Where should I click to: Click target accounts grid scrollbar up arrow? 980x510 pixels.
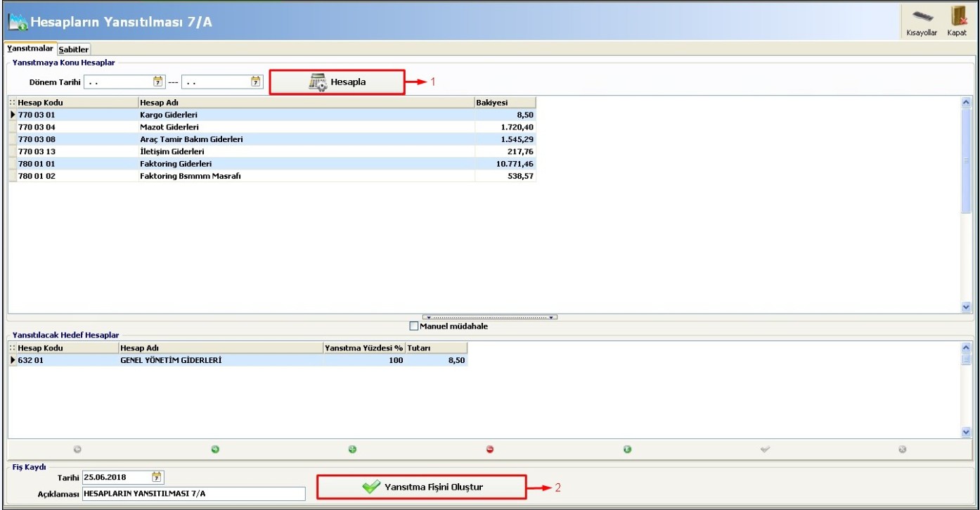tap(965, 348)
